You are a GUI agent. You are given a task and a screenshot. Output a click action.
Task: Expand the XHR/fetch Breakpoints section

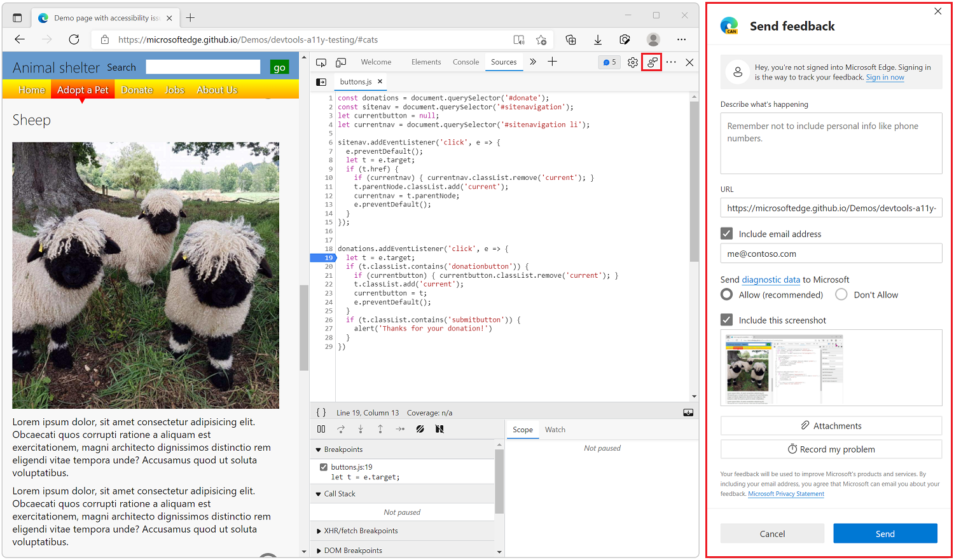319,530
